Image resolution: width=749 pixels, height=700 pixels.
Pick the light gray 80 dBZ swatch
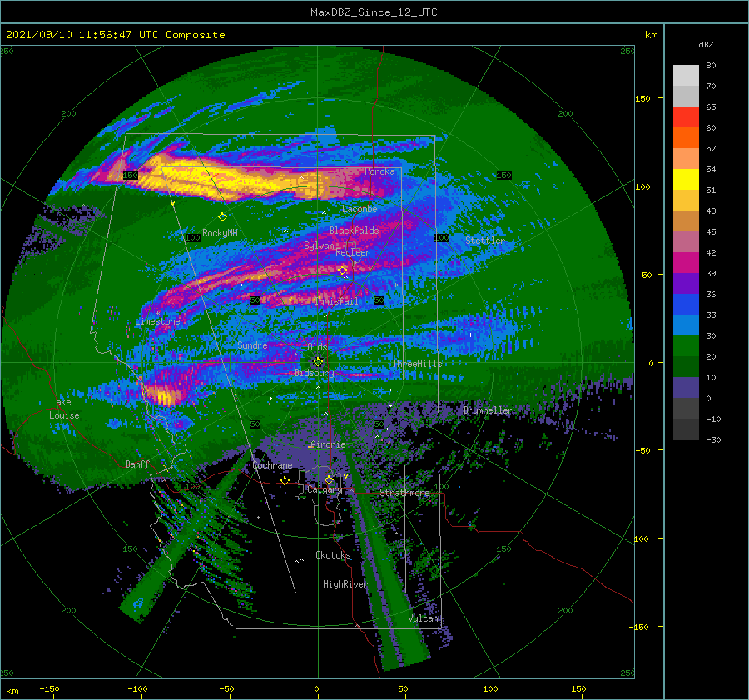[x=686, y=75]
